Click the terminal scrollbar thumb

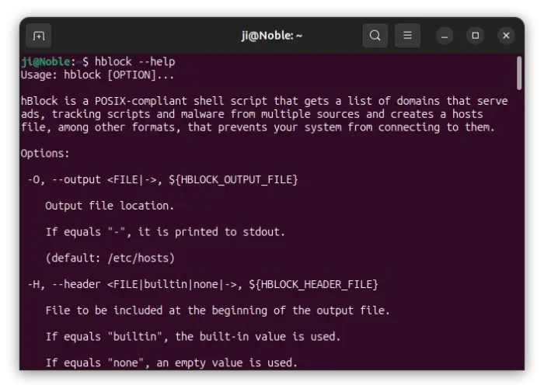(519, 73)
